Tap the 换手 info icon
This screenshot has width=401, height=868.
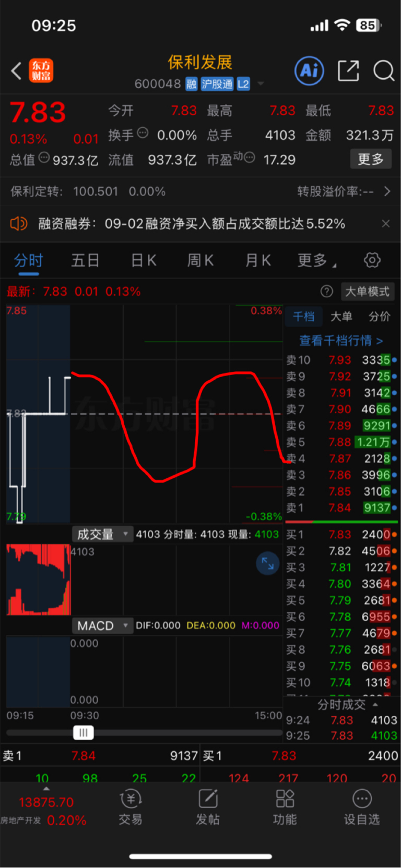click(143, 133)
